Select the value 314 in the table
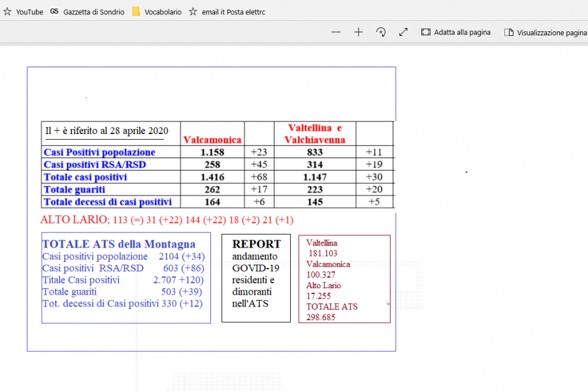 [315, 164]
